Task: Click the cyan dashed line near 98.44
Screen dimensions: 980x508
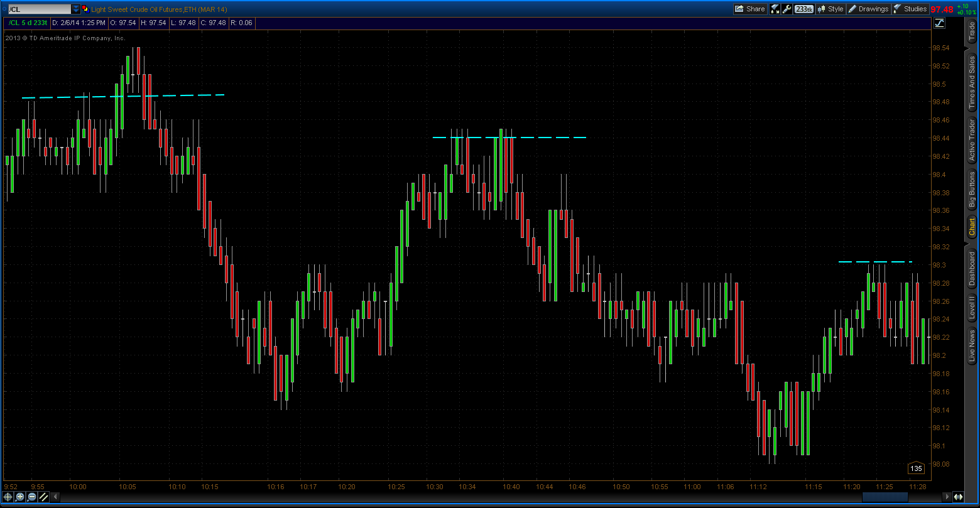Action: tap(509, 137)
